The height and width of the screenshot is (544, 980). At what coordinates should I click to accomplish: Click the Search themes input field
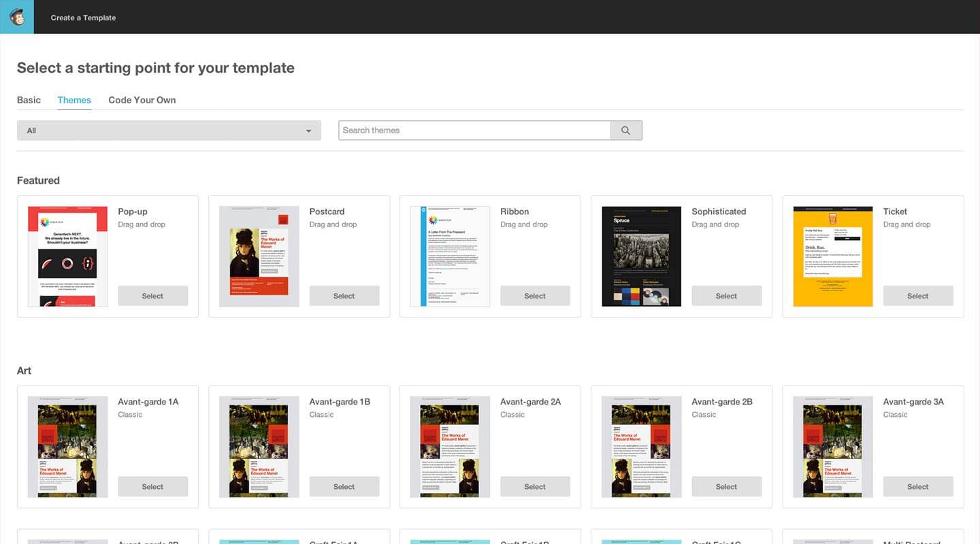(474, 131)
